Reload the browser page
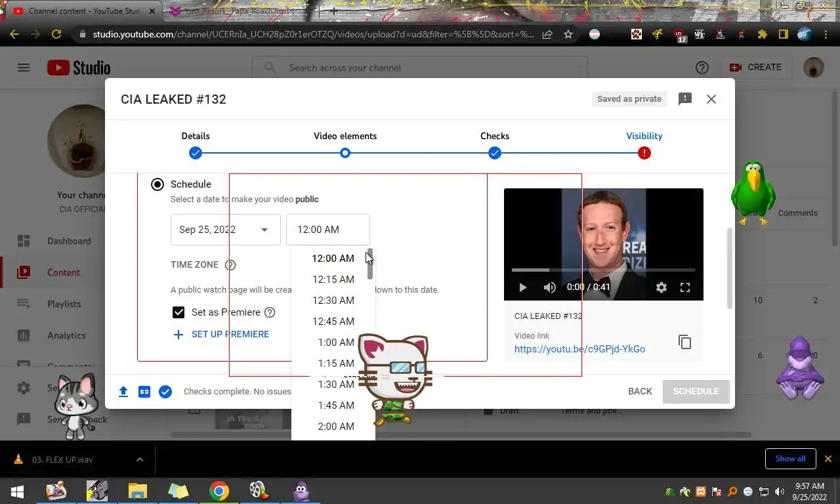 coord(56,34)
